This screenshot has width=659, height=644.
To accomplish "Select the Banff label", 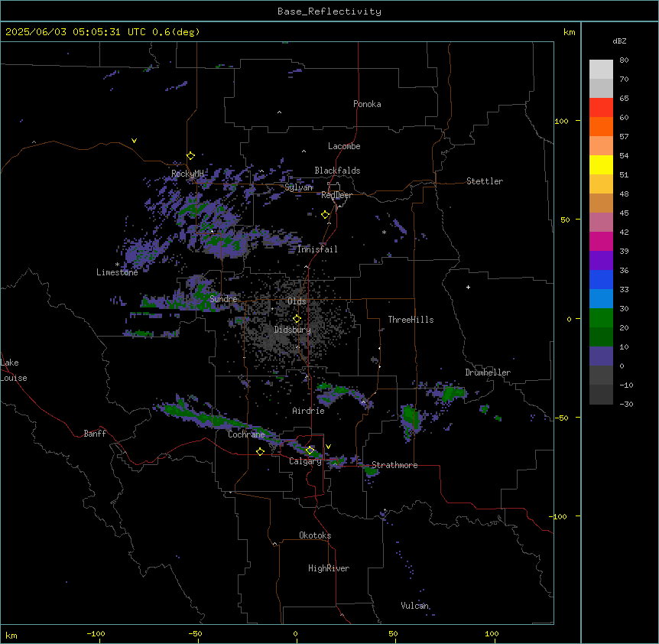I will (x=95, y=434).
